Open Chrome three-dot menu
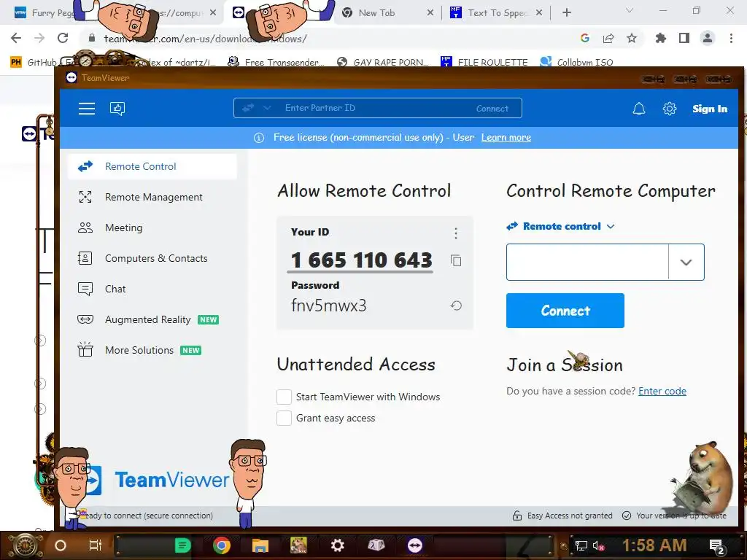Image resolution: width=747 pixels, height=560 pixels. 731,38
